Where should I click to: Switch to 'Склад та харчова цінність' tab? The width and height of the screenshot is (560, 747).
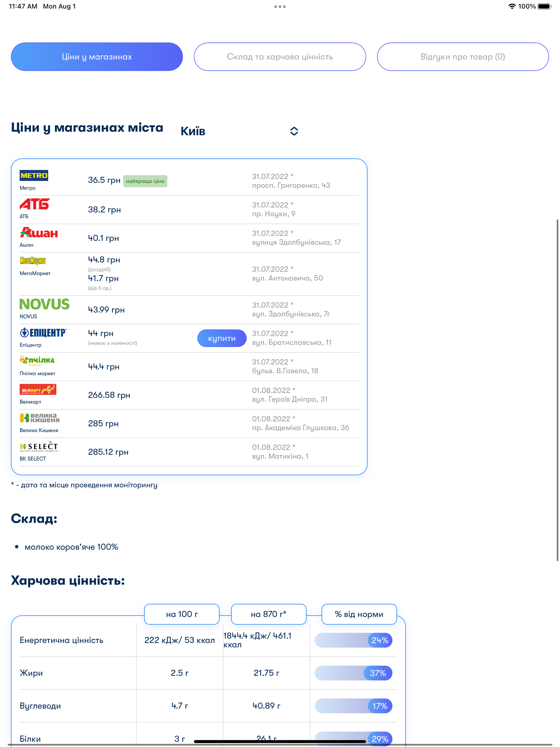pos(280,57)
